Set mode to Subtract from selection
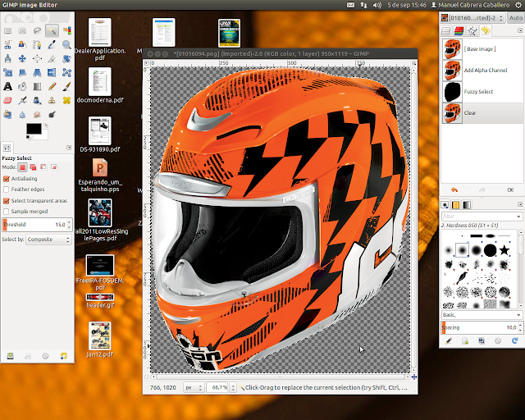 click(x=43, y=167)
